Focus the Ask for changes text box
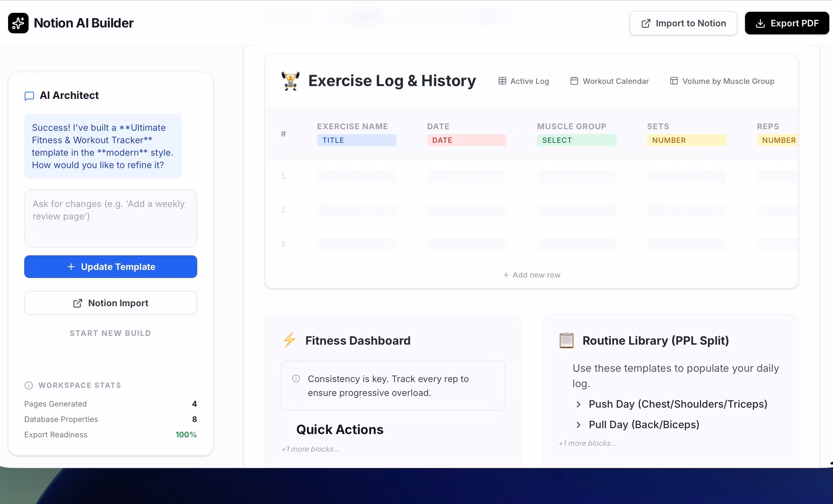833x504 pixels. (110, 218)
